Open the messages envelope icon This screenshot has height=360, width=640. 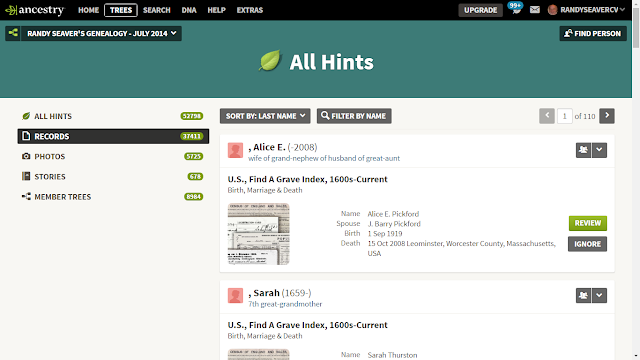[535, 10]
